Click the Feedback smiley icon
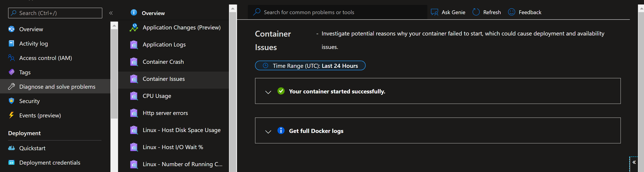644x172 pixels. point(512,12)
